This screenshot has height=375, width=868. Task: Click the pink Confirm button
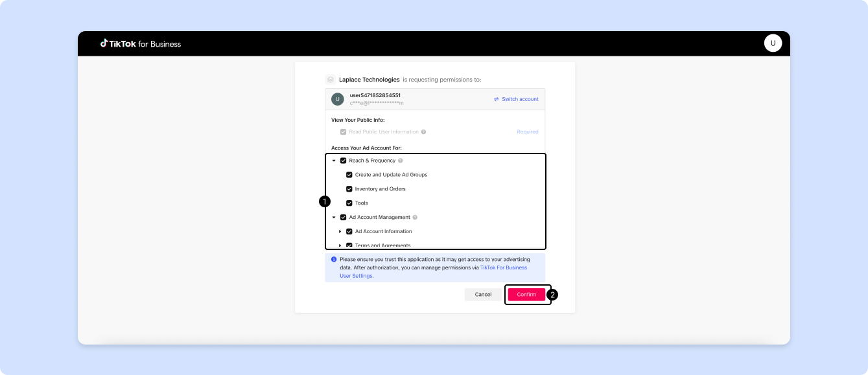coord(526,295)
